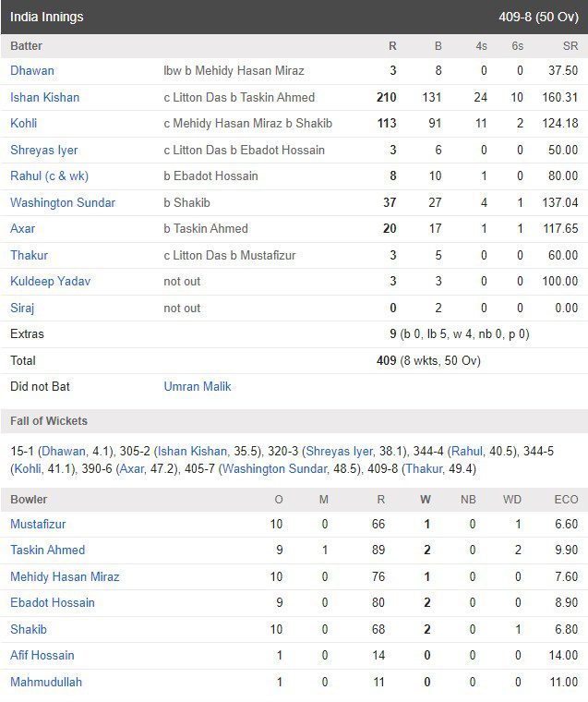Image resolution: width=588 pixels, height=702 pixels.
Task: Open the Shreyas Iyer batter link
Action: [44, 150]
